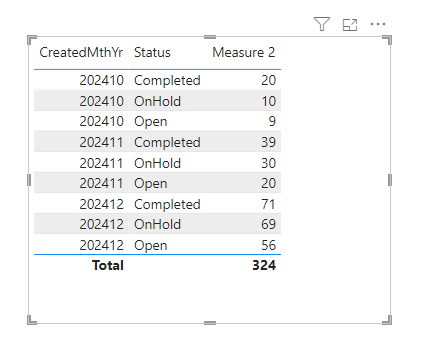Click 202411 in the OnHold row
The height and width of the screenshot is (364, 433).
pos(102,163)
